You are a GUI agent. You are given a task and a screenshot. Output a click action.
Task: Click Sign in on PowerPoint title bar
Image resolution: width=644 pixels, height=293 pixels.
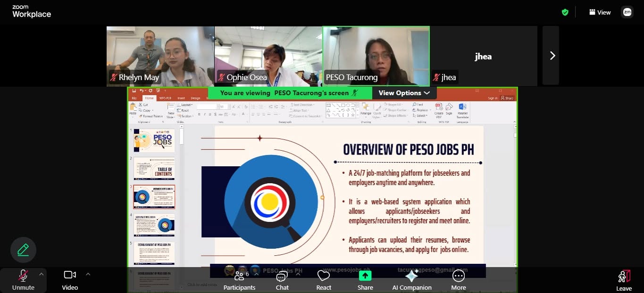[493, 98]
